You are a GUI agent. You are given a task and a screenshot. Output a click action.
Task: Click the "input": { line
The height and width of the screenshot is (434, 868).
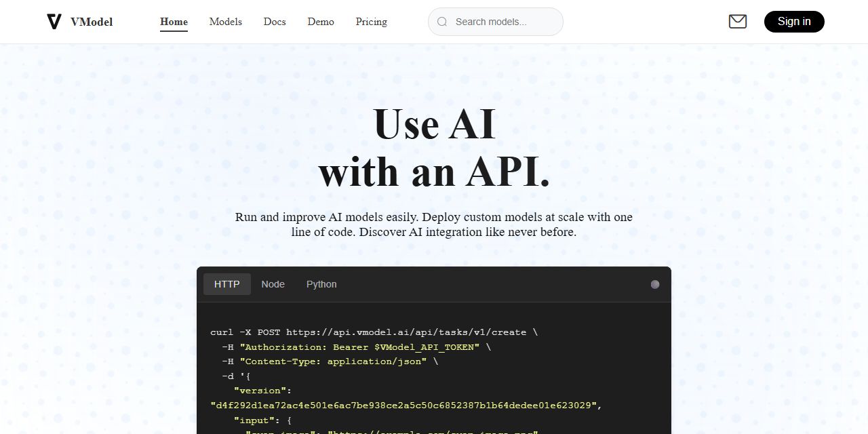tap(262, 420)
